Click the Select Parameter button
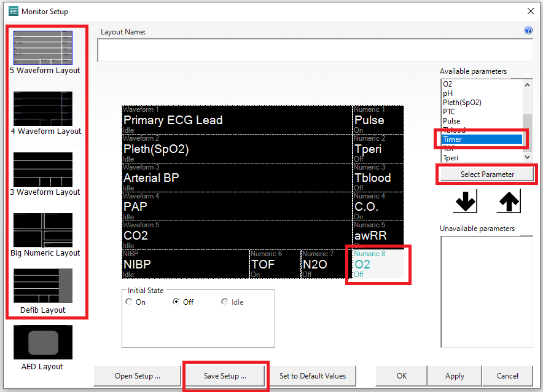 tap(486, 174)
